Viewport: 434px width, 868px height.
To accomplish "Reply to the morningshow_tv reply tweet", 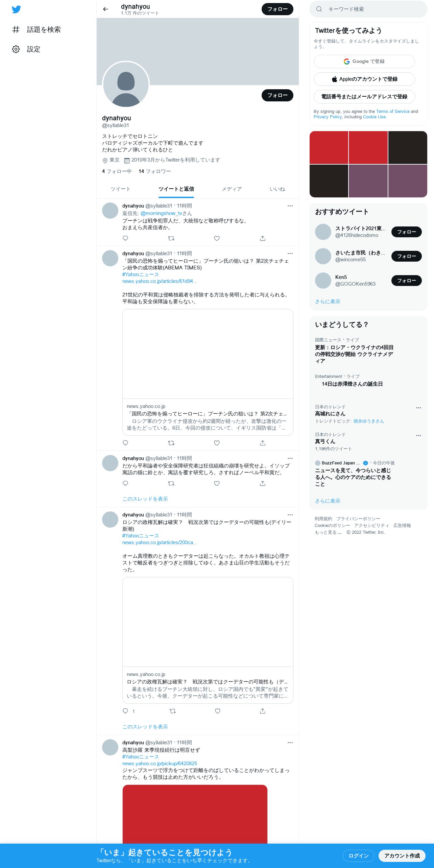I will click(125, 238).
